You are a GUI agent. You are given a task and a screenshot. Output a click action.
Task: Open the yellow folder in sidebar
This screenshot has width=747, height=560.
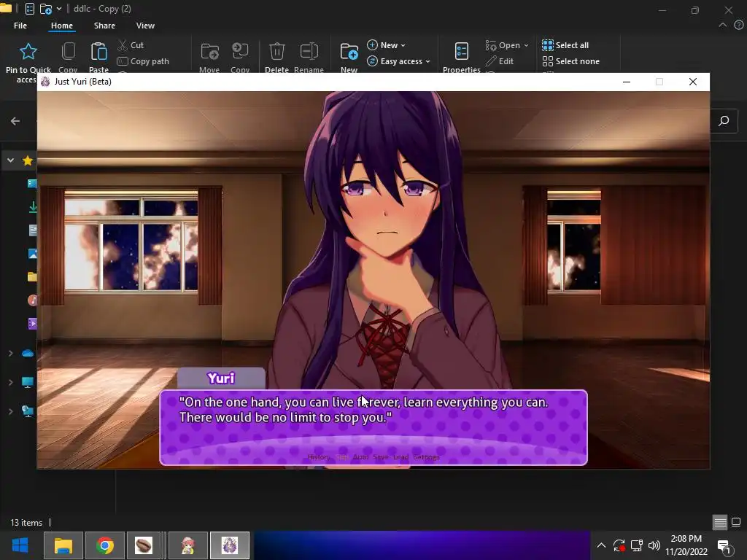[x=32, y=277]
